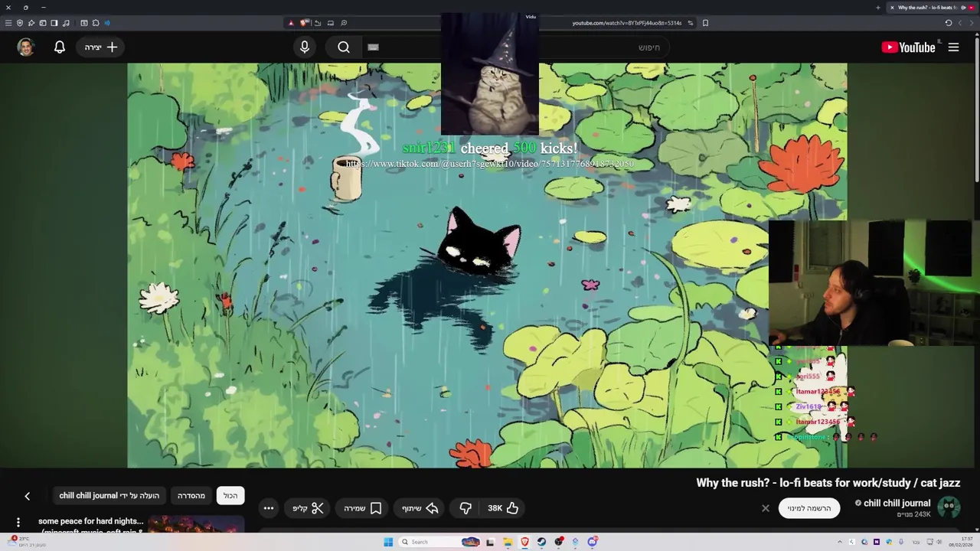
Task: Open the YouTube hamburger guide menu
Action: click(x=953, y=47)
